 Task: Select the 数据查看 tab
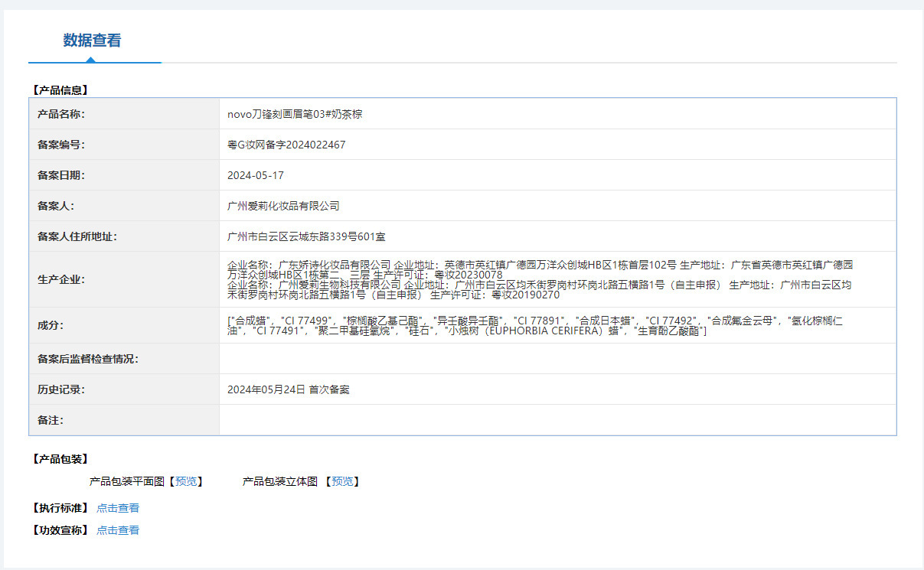93,41
